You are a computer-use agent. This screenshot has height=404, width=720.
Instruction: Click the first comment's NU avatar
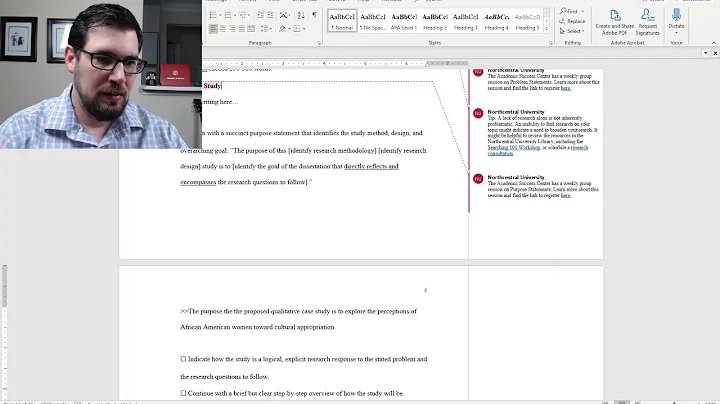pyautogui.click(x=478, y=72)
